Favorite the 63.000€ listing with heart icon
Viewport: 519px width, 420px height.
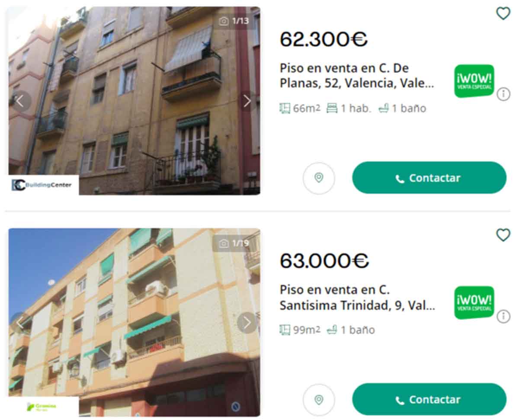503,235
